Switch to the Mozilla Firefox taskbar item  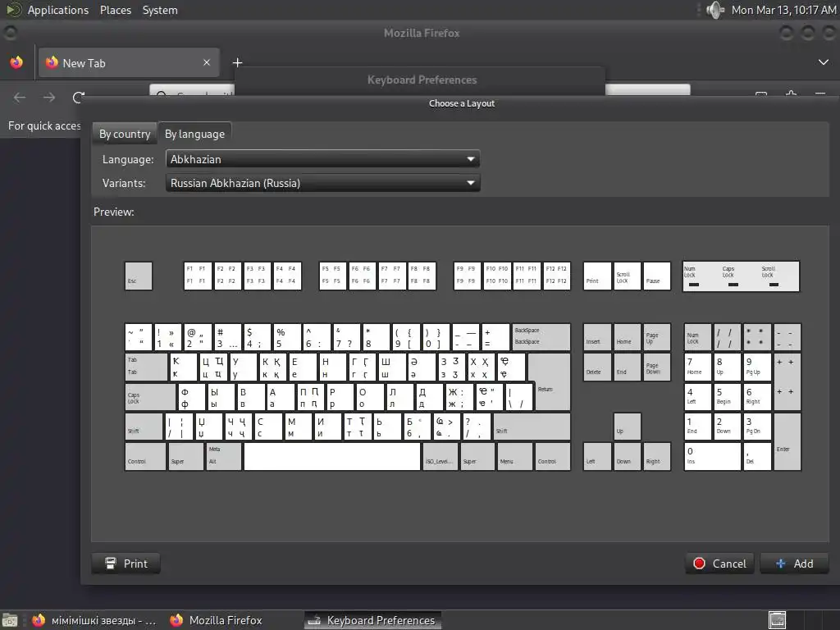217,620
